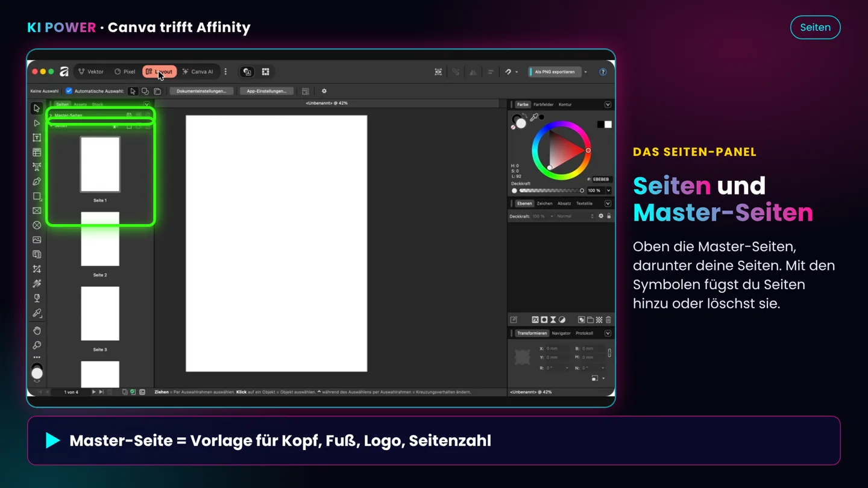Viewport: 868px width, 488px height.
Task: Toggle the snapping magnet
Action: click(x=509, y=72)
